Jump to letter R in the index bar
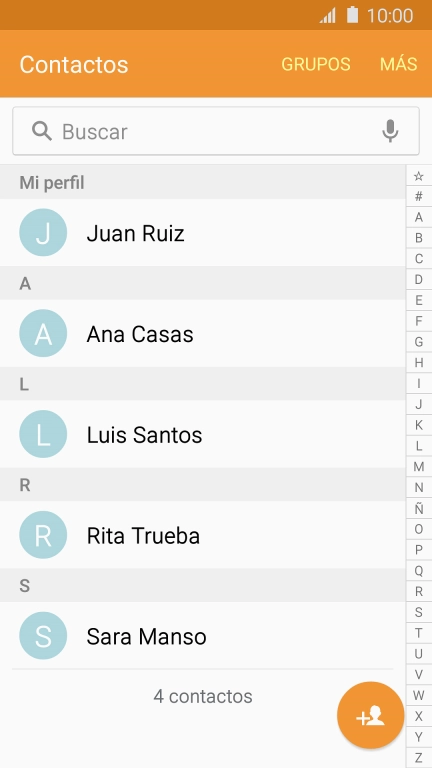 click(x=418, y=592)
